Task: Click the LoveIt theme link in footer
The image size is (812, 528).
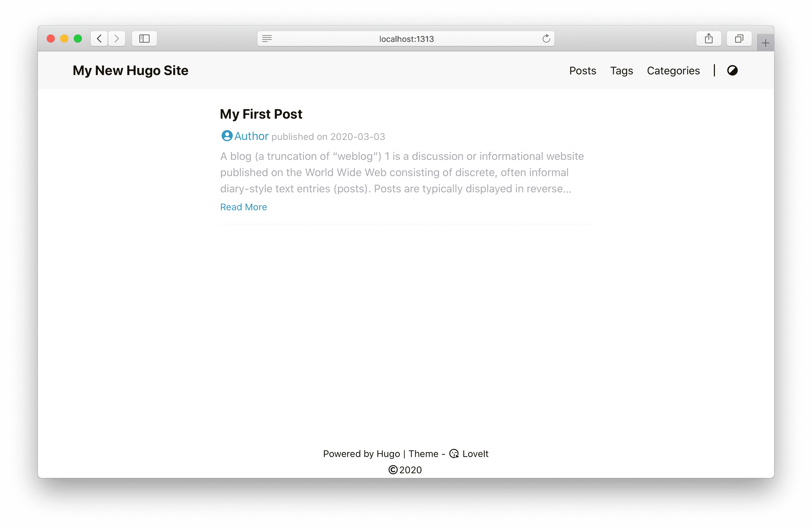Action: click(474, 454)
